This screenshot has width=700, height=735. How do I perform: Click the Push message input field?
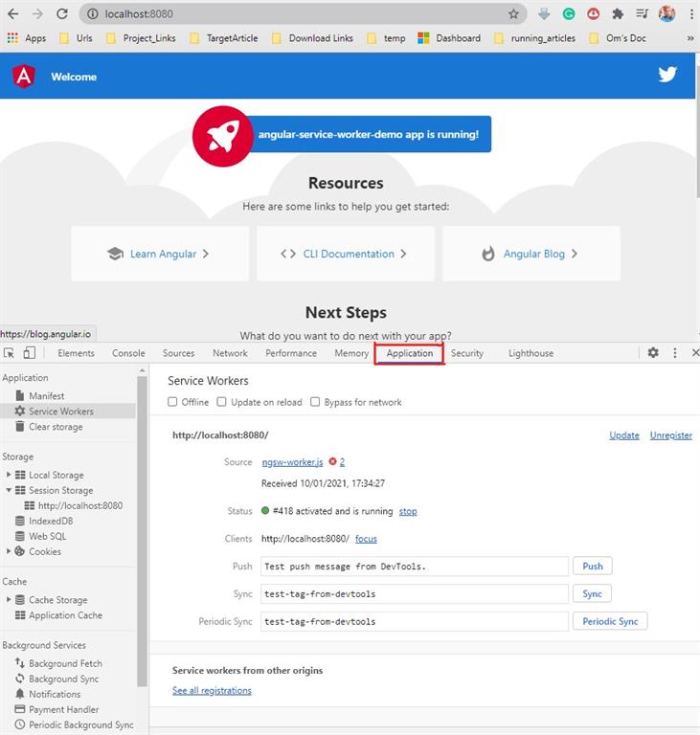point(415,567)
